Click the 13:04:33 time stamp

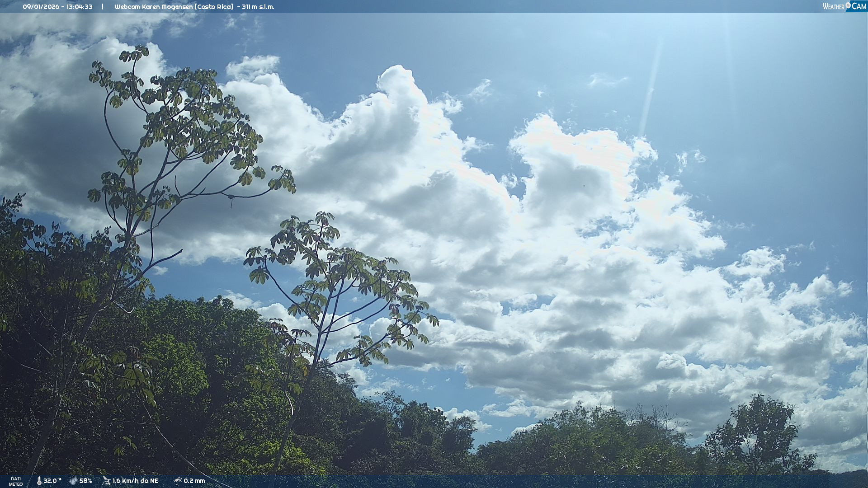pyautogui.click(x=80, y=7)
